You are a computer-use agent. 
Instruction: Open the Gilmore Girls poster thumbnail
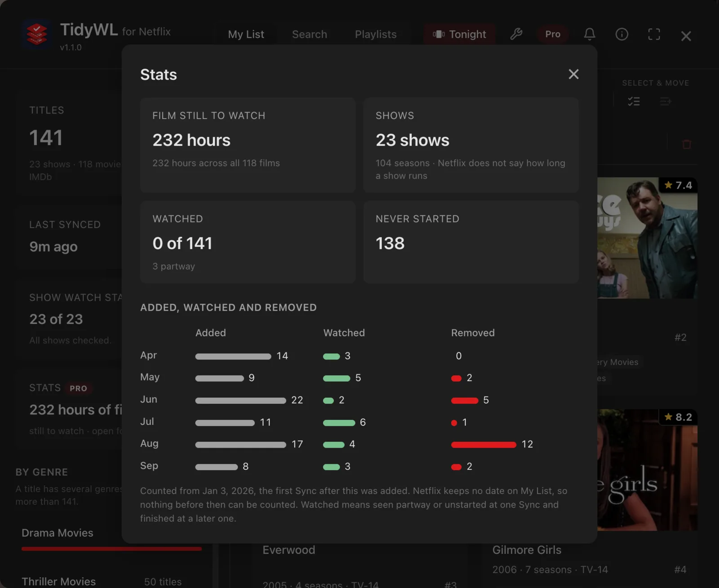tap(647, 470)
